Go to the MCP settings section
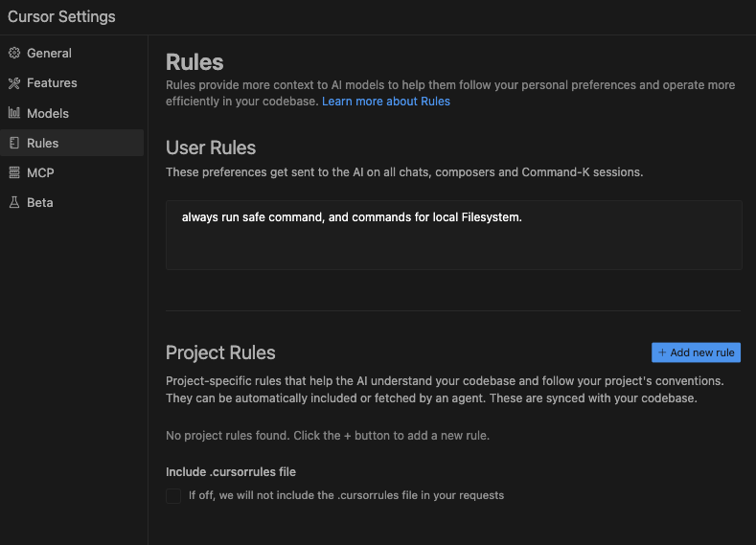Image resolution: width=756 pixels, height=545 pixels. point(72,172)
